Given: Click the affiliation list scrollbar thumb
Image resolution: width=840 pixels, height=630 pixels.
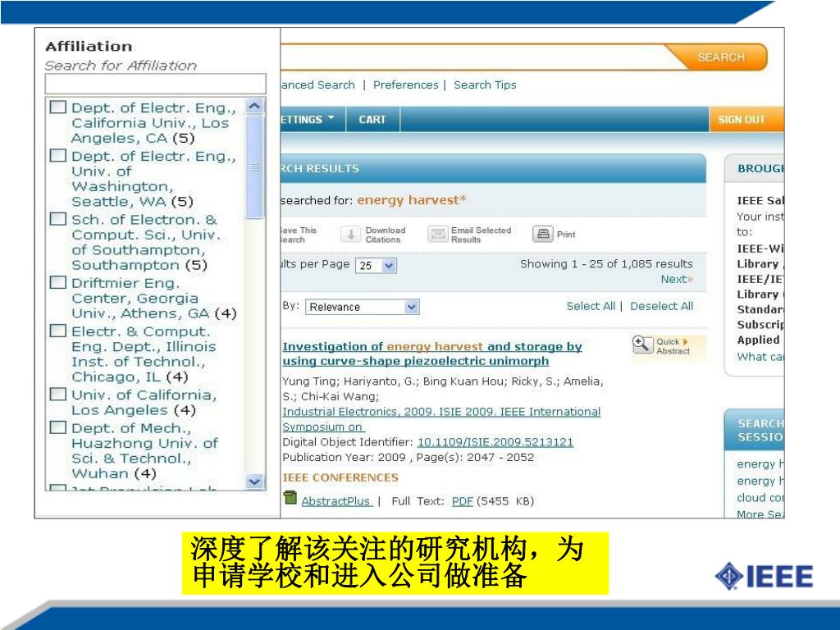Looking at the screenshot, I should pos(254,167).
